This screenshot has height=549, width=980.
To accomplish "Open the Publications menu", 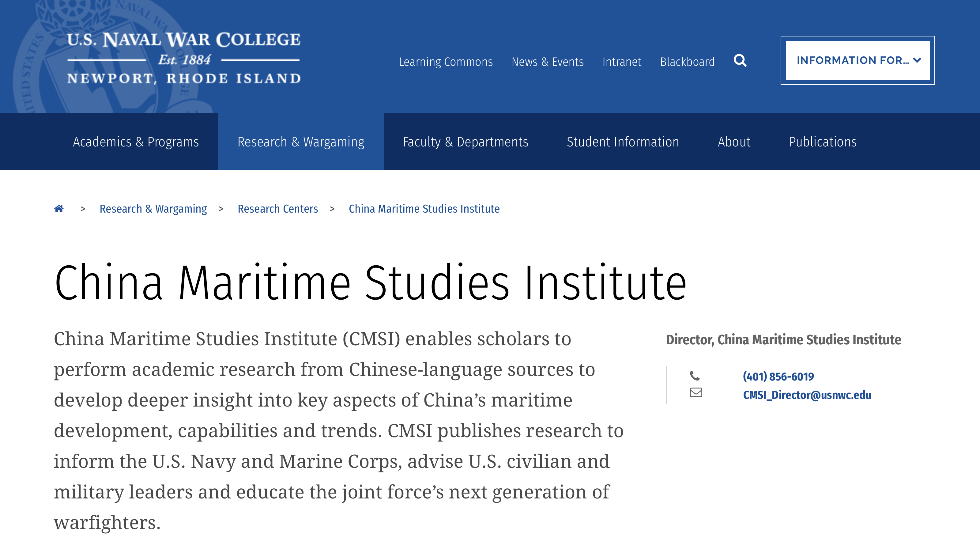I will (x=823, y=142).
